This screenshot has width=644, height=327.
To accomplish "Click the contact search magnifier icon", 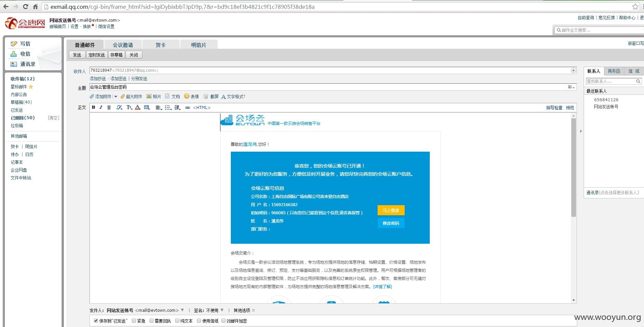I will click(638, 81).
